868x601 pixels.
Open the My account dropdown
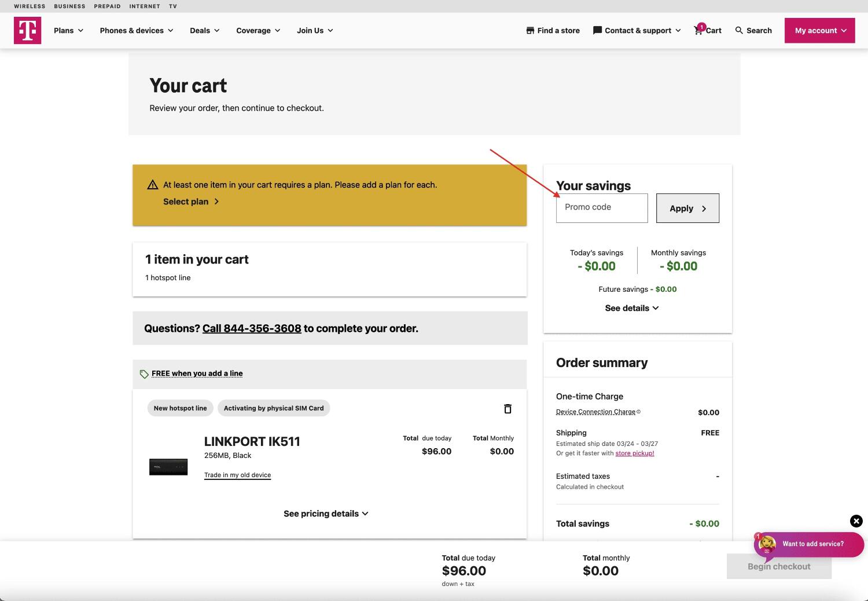coord(820,30)
